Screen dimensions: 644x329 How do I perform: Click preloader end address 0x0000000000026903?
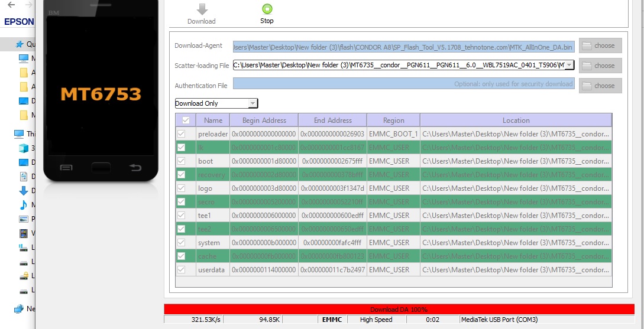point(333,133)
